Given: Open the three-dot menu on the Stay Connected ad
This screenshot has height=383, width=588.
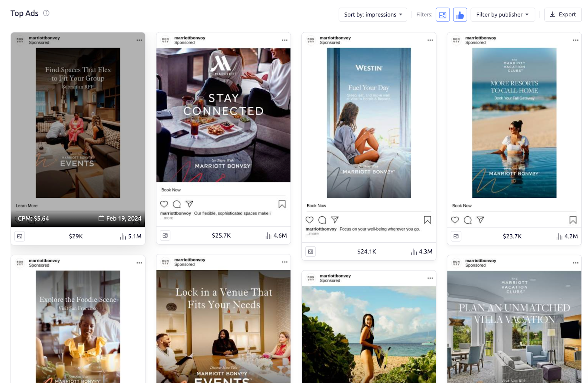Looking at the screenshot, I should click(x=285, y=40).
